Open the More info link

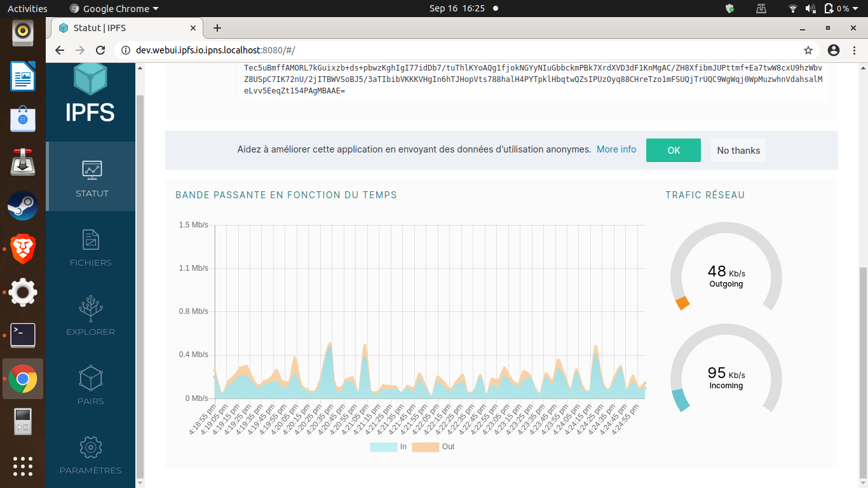[616, 149]
